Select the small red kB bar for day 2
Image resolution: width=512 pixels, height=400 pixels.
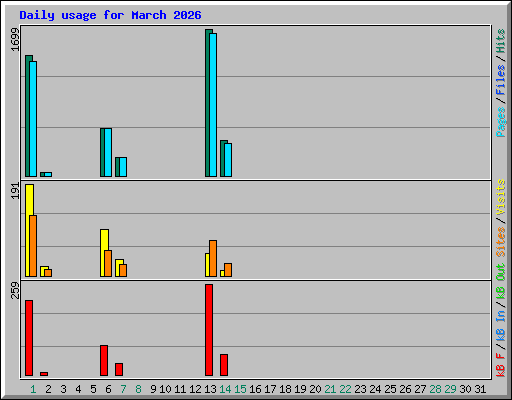click(44, 374)
